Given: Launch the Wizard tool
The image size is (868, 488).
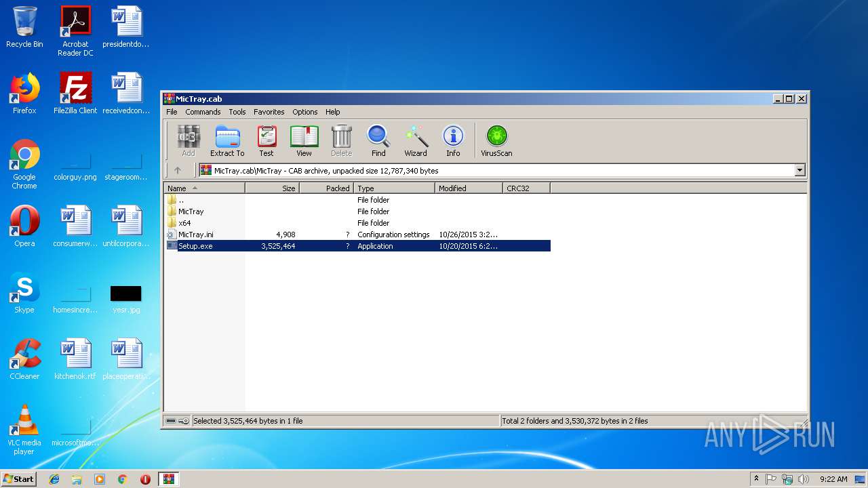Looking at the screenshot, I should point(416,141).
